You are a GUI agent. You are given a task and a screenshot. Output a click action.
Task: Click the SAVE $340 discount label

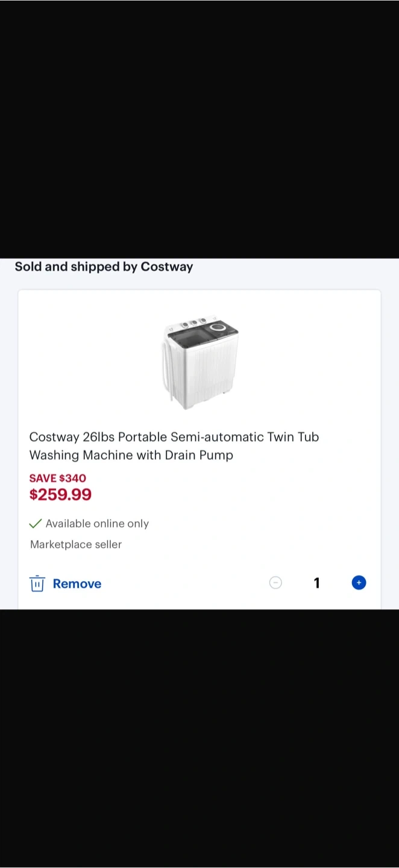pos(58,478)
